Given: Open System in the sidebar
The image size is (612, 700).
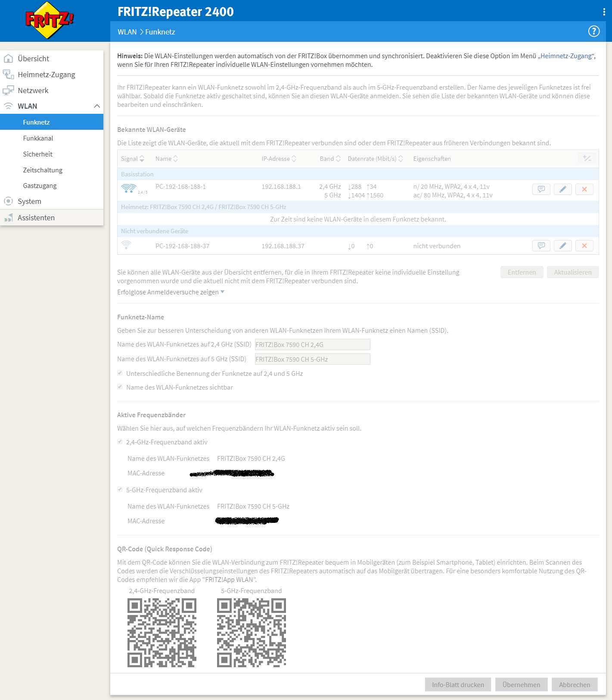Looking at the screenshot, I should click(52, 201).
